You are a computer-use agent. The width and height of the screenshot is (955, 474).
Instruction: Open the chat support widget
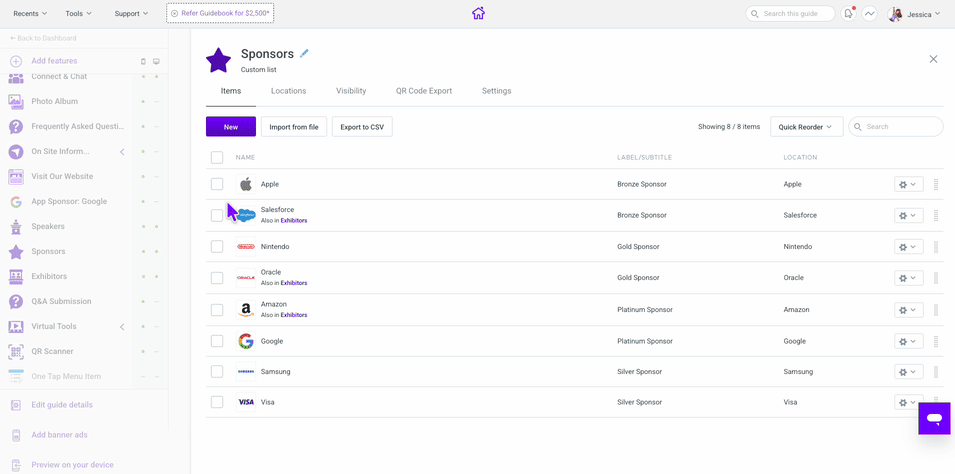[x=934, y=419]
